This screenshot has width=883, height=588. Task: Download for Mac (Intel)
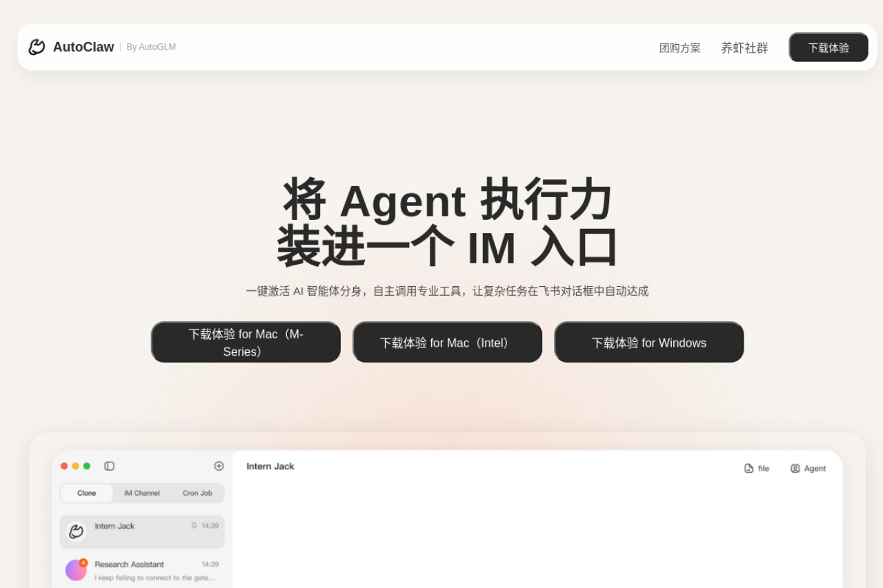[x=447, y=342]
